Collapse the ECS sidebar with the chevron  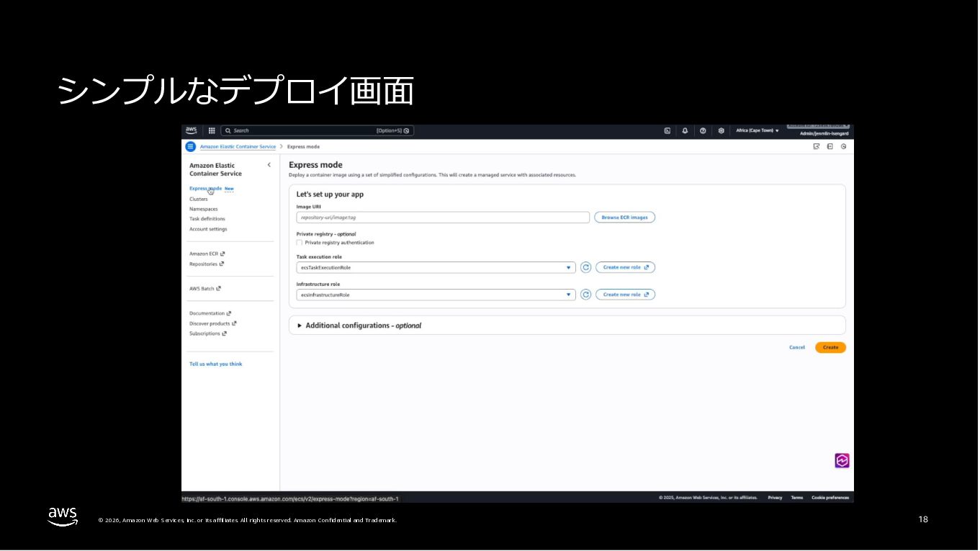[269, 165]
